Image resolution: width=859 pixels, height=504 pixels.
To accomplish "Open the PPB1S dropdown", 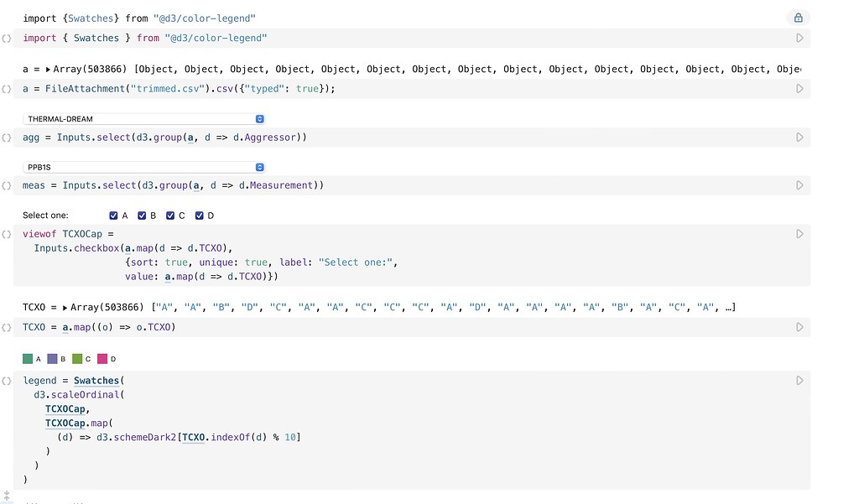I will (259, 167).
